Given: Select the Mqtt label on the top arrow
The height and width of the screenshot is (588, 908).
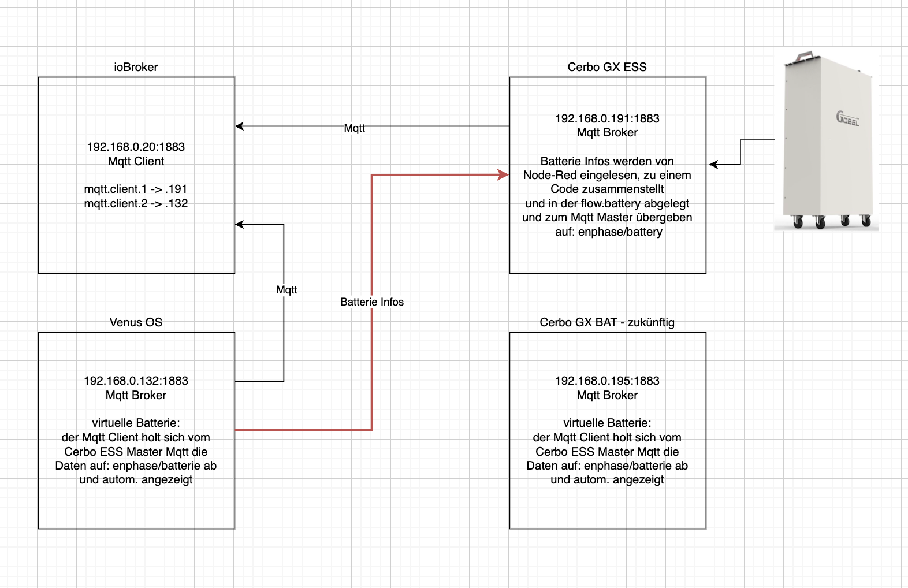Looking at the screenshot, I should coord(354,128).
